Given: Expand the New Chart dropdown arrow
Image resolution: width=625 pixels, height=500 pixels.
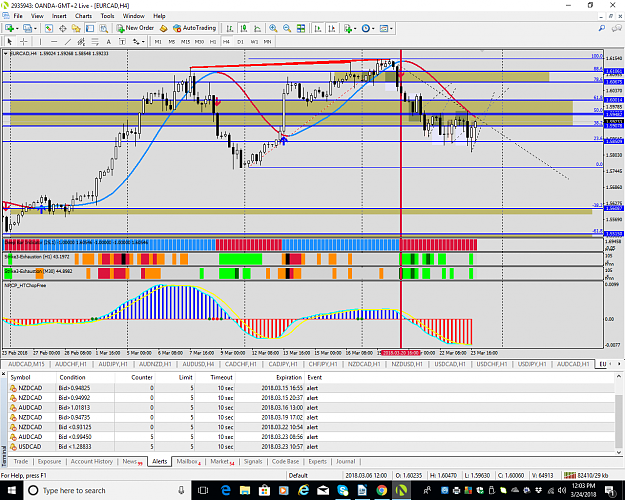Looking at the screenshot, I should pos(17,29).
